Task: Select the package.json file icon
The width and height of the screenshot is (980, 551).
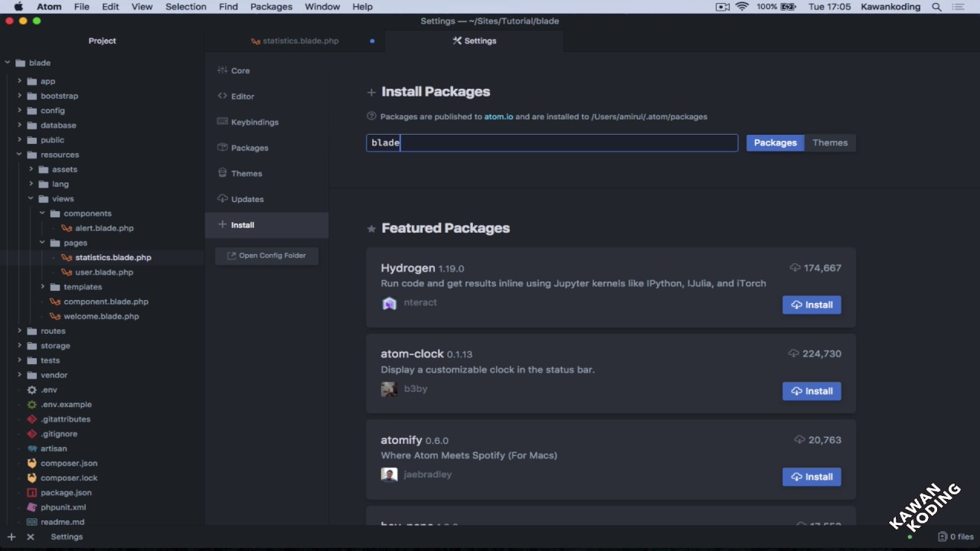Action: point(31,493)
